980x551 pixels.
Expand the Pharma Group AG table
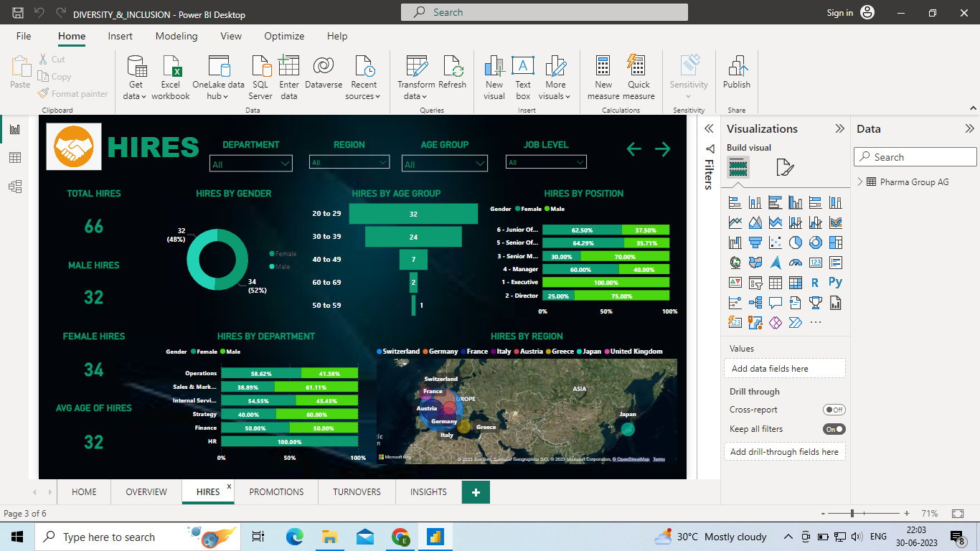click(x=860, y=182)
